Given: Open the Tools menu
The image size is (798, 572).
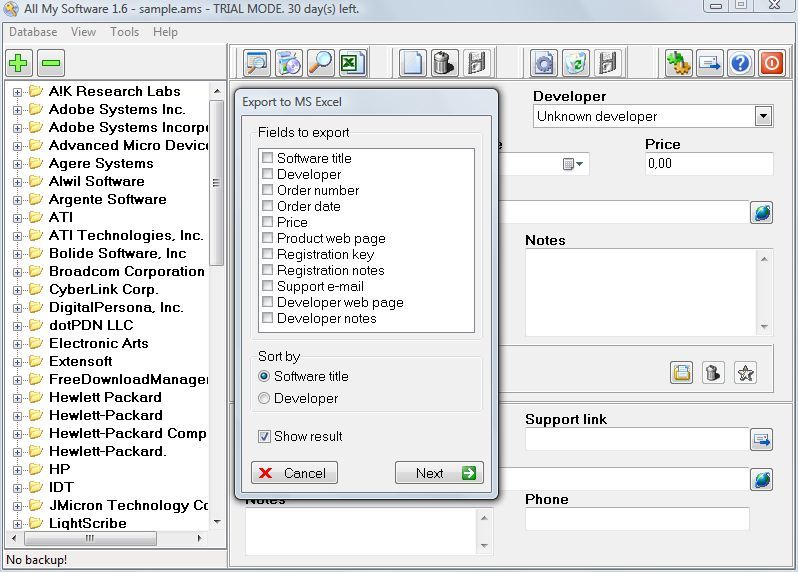Looking at the screenshot, I should (125, 32).
